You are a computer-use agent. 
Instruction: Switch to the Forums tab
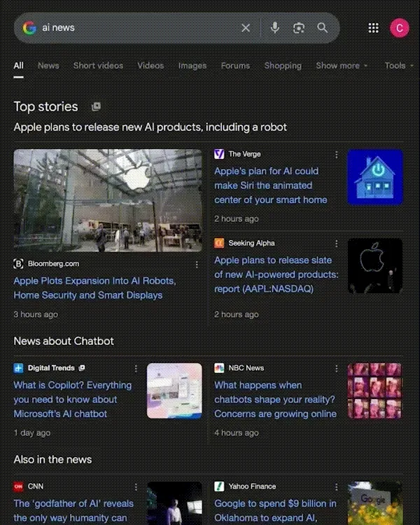point(235,66)
